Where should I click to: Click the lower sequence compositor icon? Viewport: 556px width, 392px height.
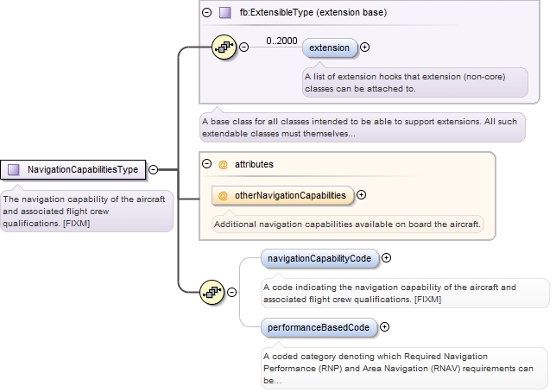[212, 292]
